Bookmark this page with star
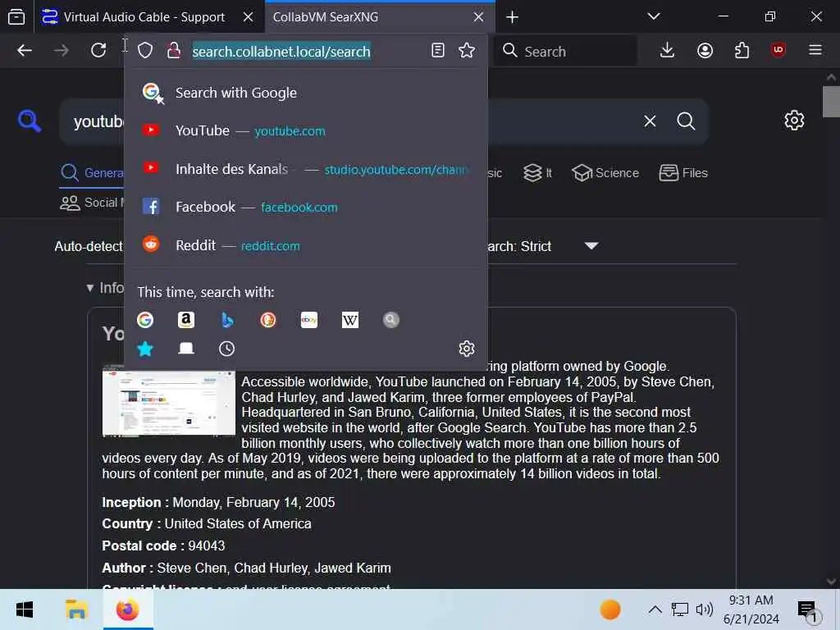Screen dimensions: 840x630 (467, 51)
